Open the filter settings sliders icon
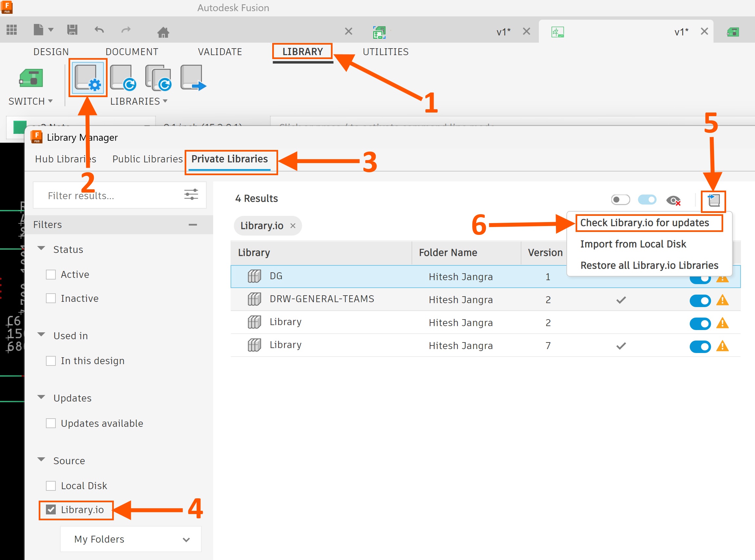This screenshot has width=755, height=560. [191, 195]
